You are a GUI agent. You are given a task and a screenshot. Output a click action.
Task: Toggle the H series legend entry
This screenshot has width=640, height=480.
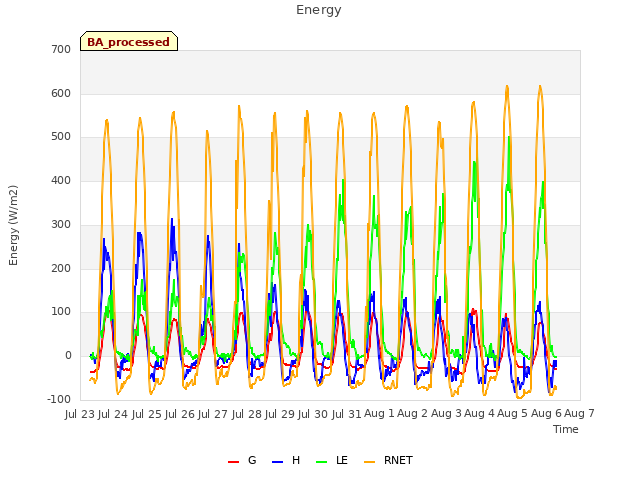pyautogui.click(x=286, y=460)
